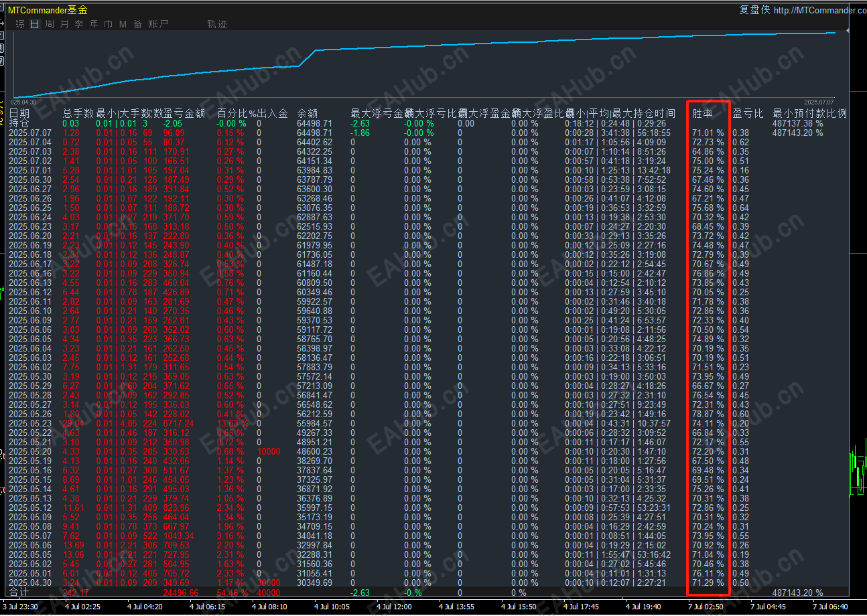The height and width of the screenshot is (616, 867).
Task: Open the 备 tab
Action: [137, 24]
